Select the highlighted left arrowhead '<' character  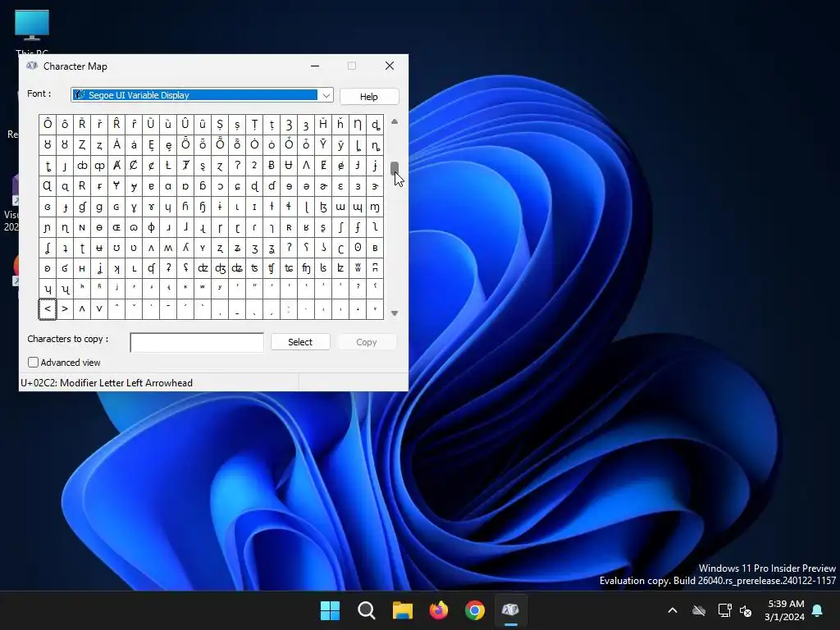[x=48, y=309]
